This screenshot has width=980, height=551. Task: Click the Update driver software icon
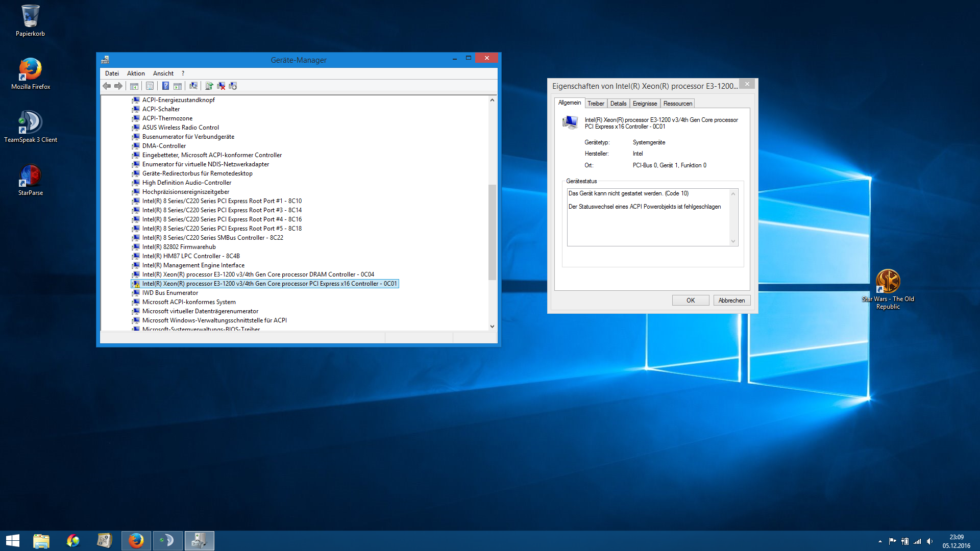[x=209, y=86]
